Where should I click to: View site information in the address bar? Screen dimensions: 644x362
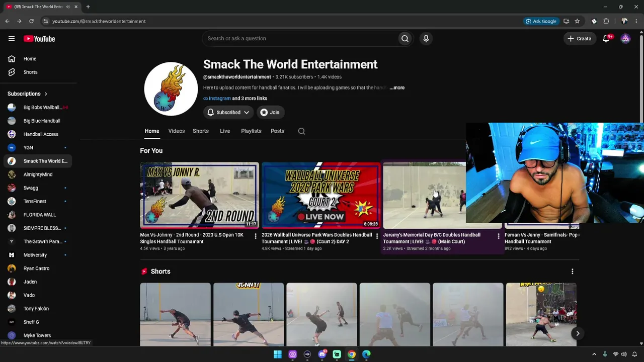[45, 21]
